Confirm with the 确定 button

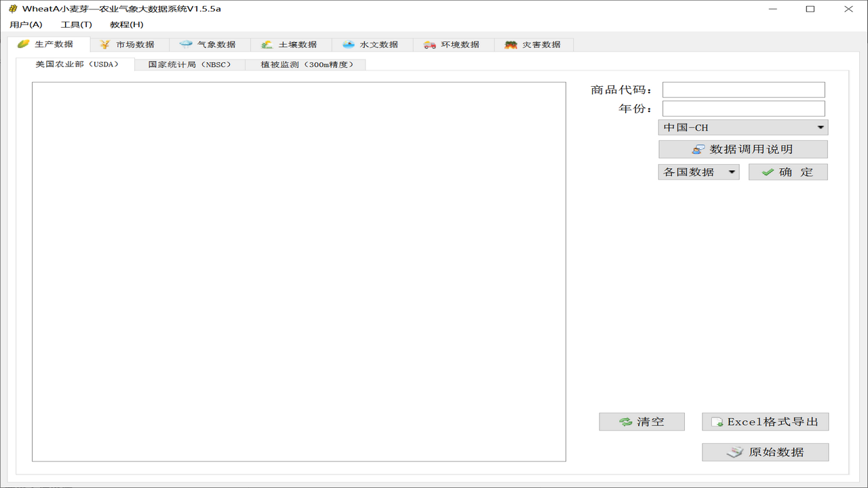pyautogui.click(x=788, y=172)
